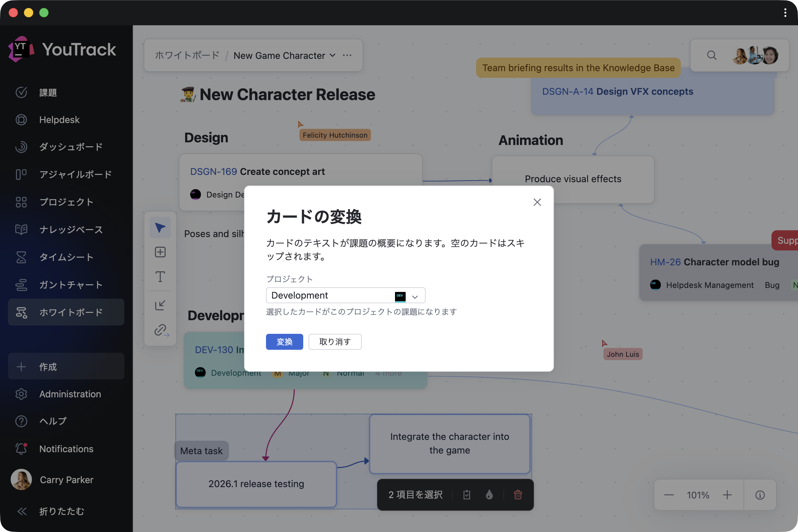Image resolution: width=798 pixels, height=532 pixels.
Task: Click the delete trash icon in selection bar
Action: click(518, 495)
